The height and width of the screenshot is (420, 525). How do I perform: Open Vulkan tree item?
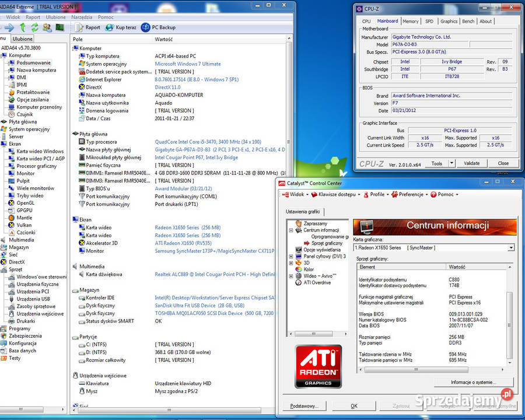coord(24,225)
